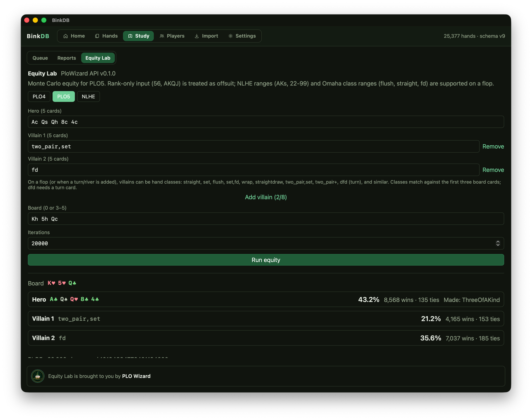Click '7,037 wins · 185 ties' text

(x=472, y=339)
